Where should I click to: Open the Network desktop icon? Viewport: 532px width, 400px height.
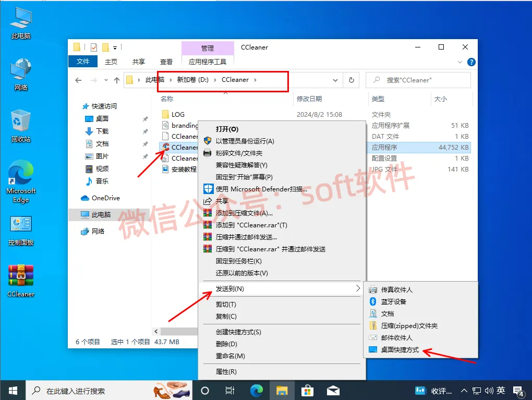pos(21,75)
